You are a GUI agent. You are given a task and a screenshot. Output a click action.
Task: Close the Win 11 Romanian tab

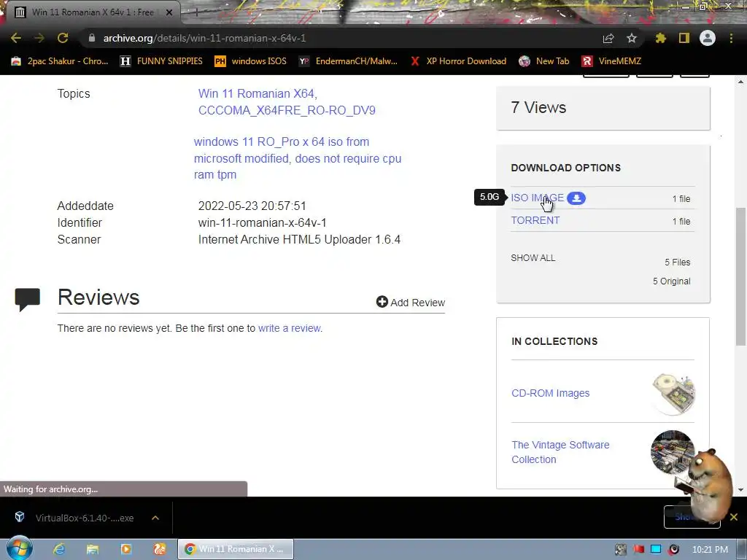click(x=169, y=12)
